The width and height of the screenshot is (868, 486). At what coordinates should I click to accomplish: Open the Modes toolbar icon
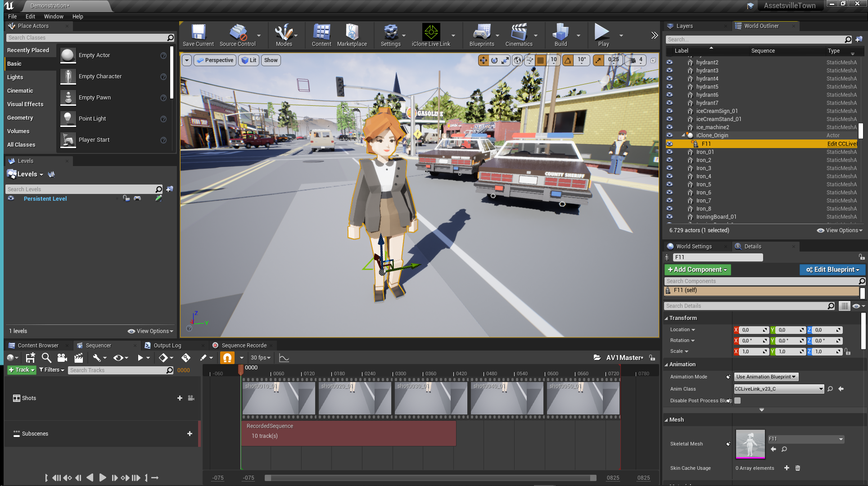(284, 35)
